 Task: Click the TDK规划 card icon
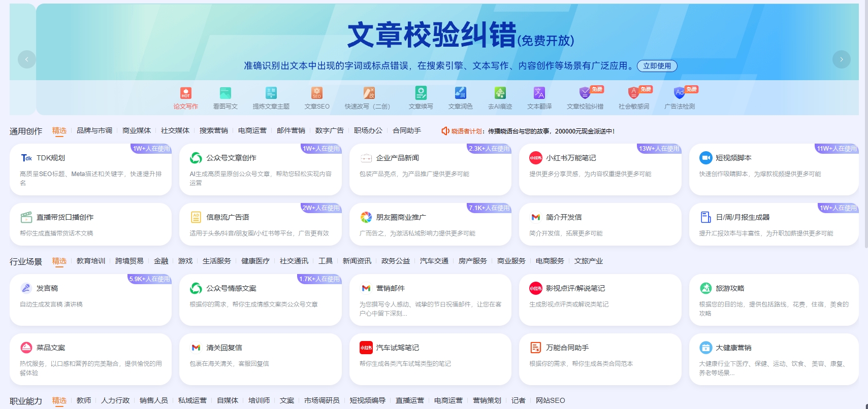point(26,158)
